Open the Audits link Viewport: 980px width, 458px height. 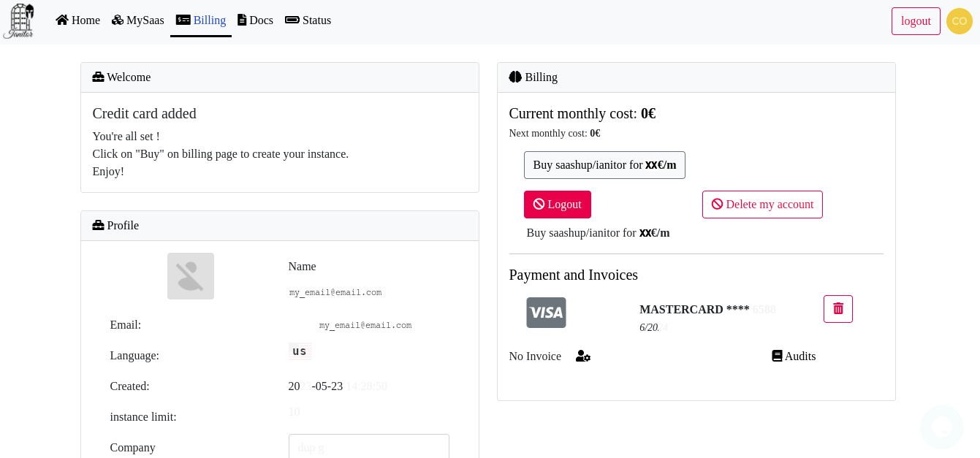pyautogui.click(x=794, y=356)
